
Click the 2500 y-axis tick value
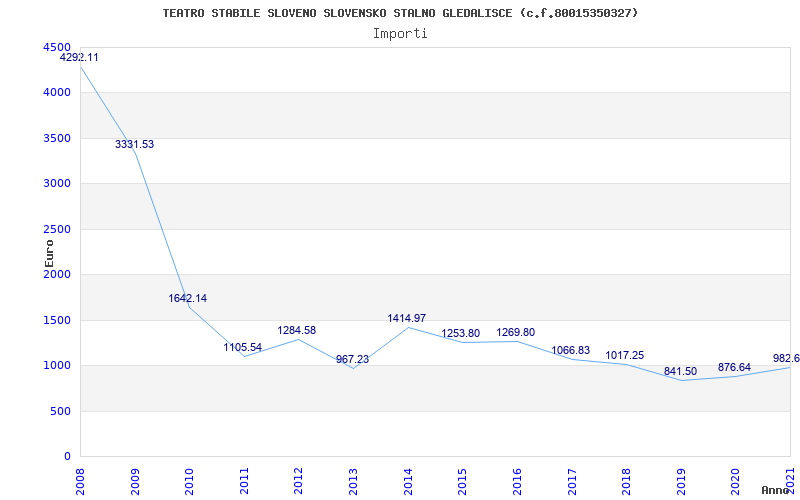click(x=58, y=229)
